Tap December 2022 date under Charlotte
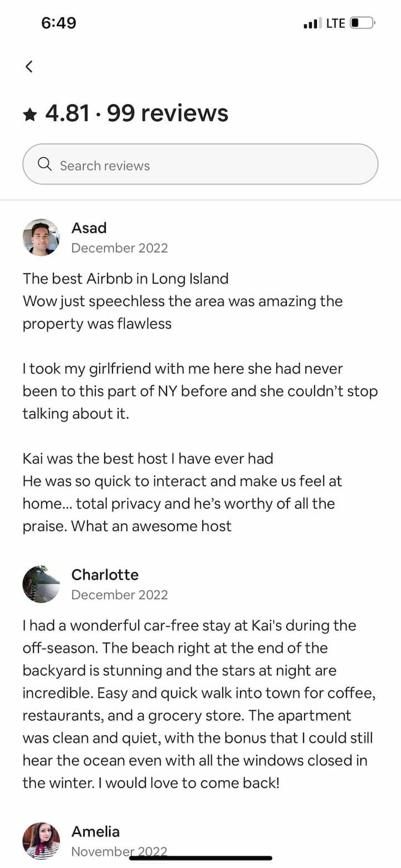The height and width of the screenshot is (868, 401). (x=119, y=594)
